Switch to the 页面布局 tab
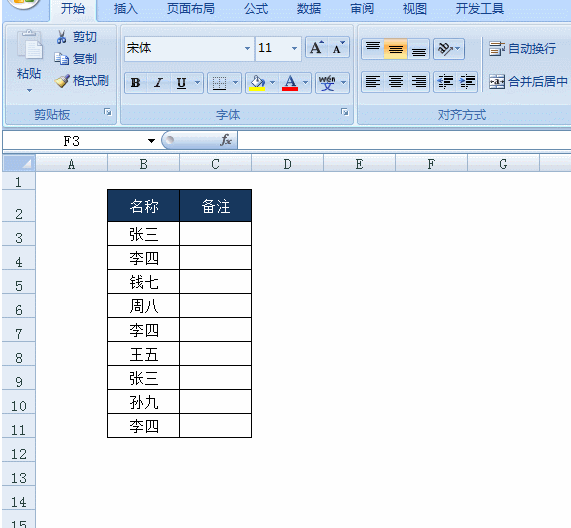Image resolution: width=571 pixels, height=528 pixels. pos(190,8)
